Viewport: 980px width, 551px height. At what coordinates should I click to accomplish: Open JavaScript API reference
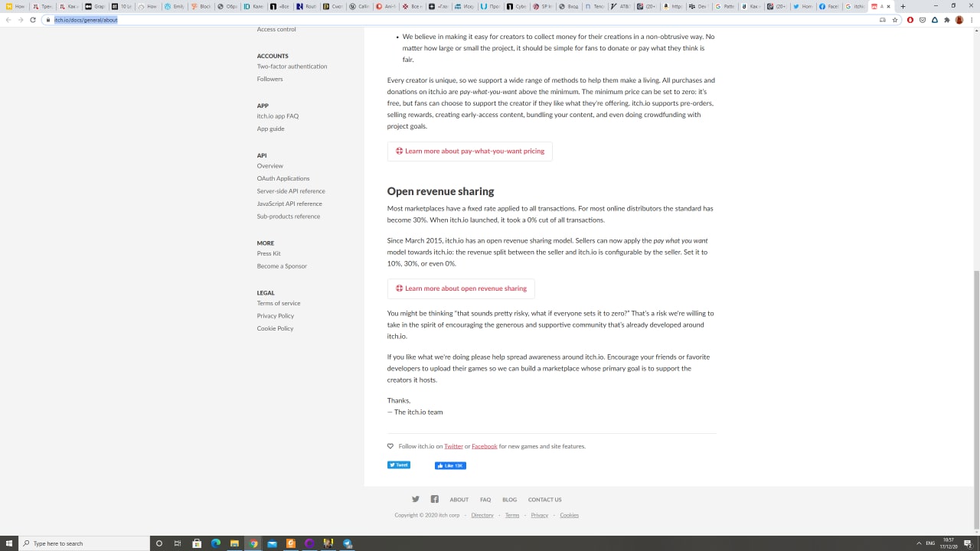pos(289,204)
